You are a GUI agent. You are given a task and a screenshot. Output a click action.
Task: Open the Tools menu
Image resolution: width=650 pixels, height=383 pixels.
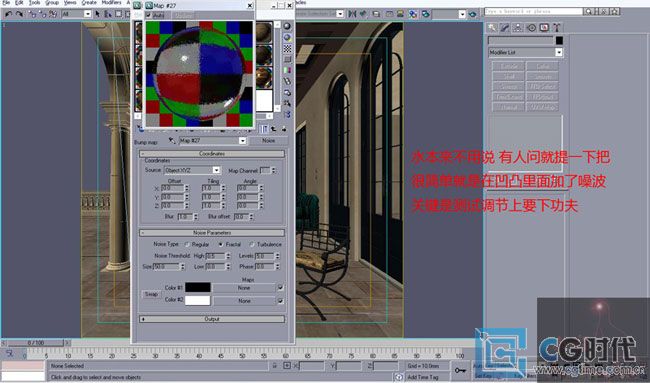(34, 2)
